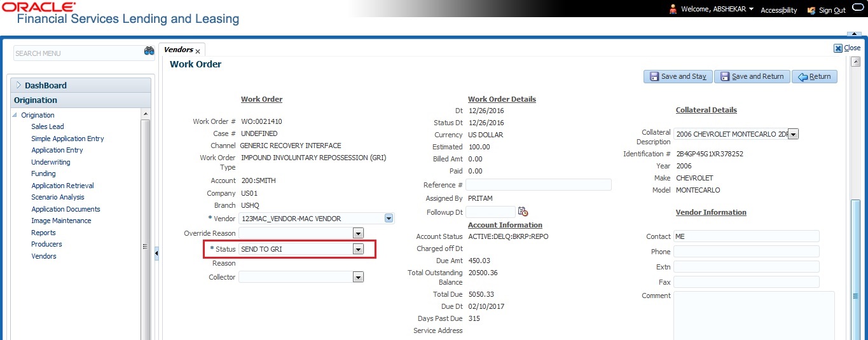
Task: Click the Assigned By value PRITAM
Action: pos(480,198)
